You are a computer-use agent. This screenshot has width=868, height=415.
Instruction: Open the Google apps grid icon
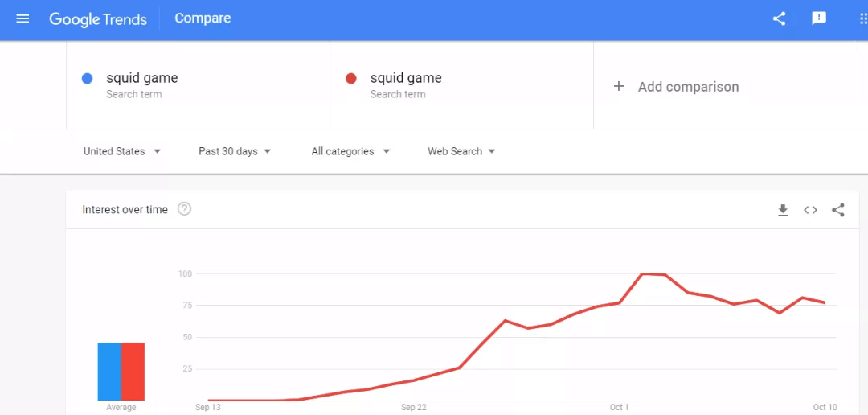(862, 18)
